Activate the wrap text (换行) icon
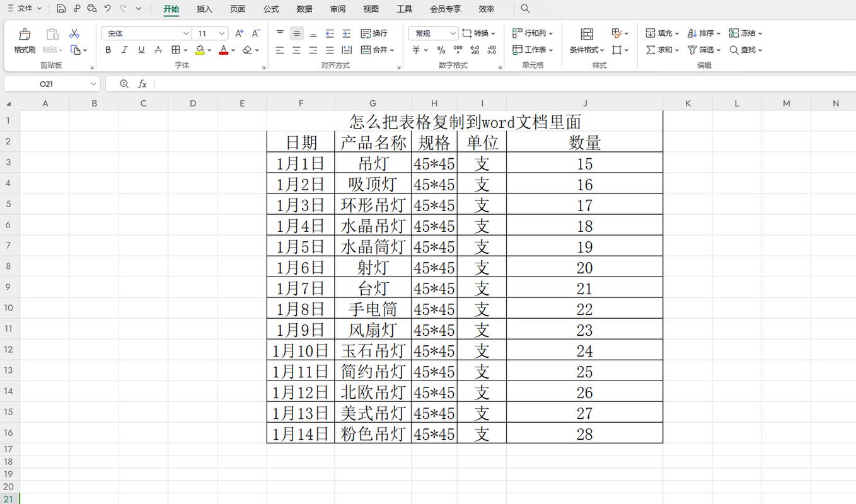Image resolution: width=856 pixels, height=504 pixels. 373,33
